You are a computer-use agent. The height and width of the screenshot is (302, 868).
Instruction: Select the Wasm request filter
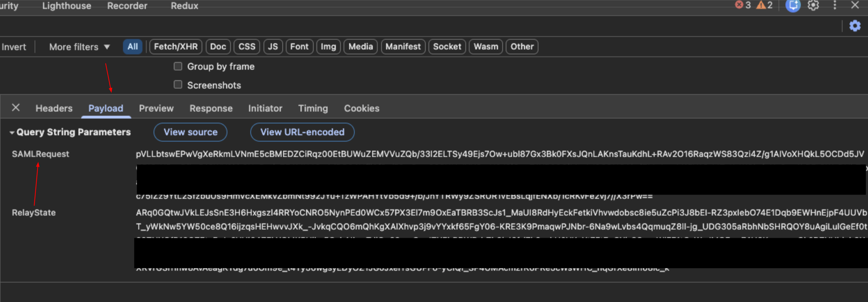(486, 47)
